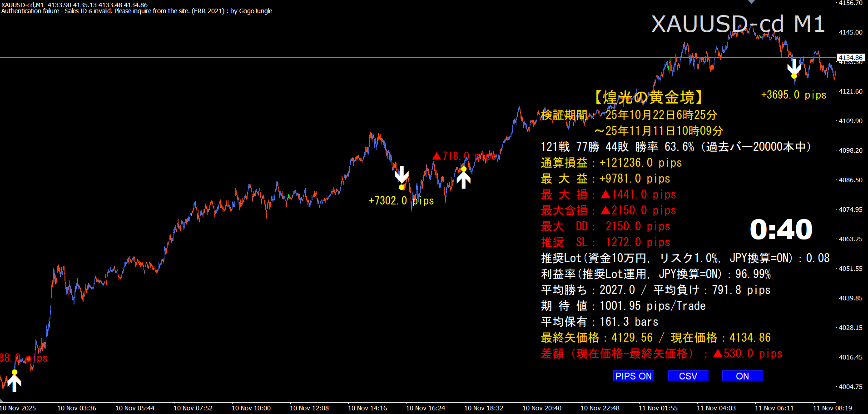Select white up arrow at bottom-left chart corner
The width and height of the screenshot is (868, 414).
pyautogui.click(x=15, y=383)
